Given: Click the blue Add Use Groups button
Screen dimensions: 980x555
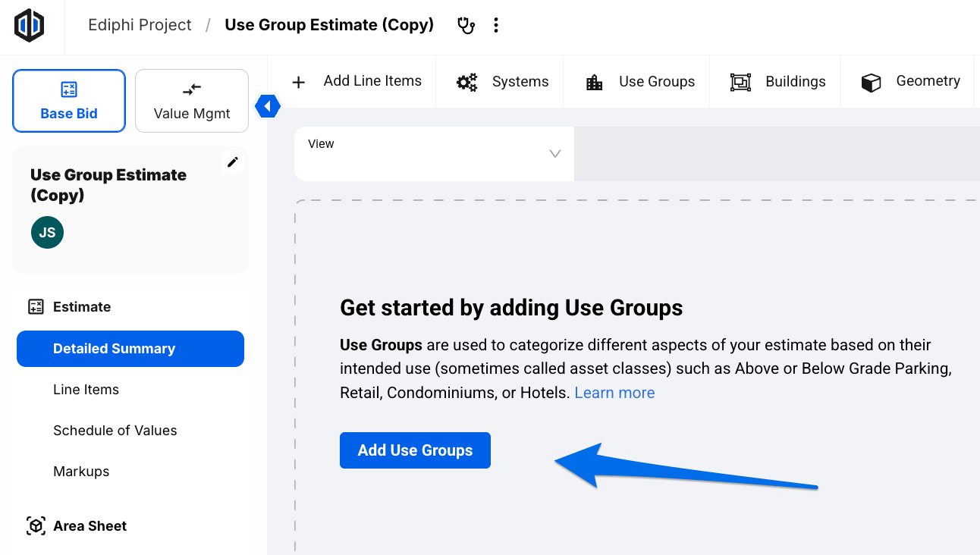Looking at the screenshot, I should tap(415, 450).
